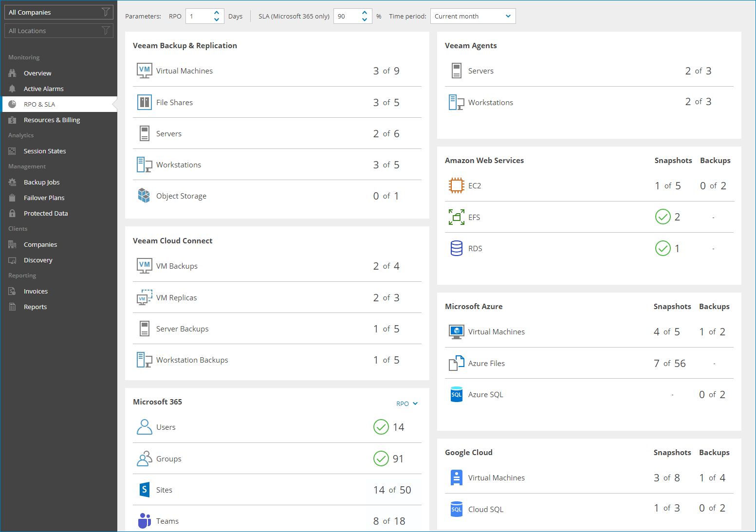Click the Amazon EFS icon
The width and height of the screenshot is (756, 532).
[x=457, y=217]
